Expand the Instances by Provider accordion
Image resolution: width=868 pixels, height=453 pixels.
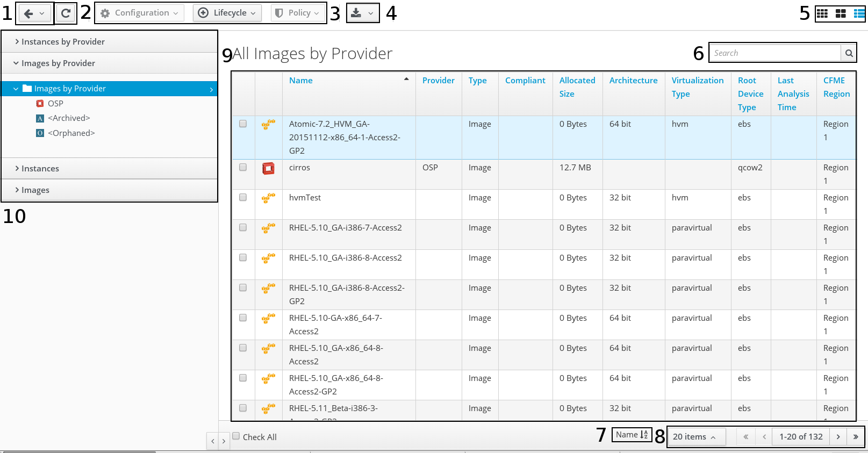point(63,42)
